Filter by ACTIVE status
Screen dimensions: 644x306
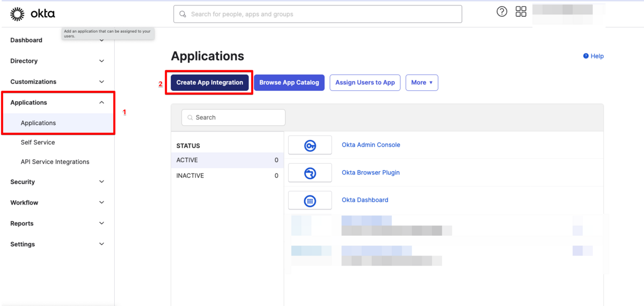pyautogui.click(x=227, y=160)
